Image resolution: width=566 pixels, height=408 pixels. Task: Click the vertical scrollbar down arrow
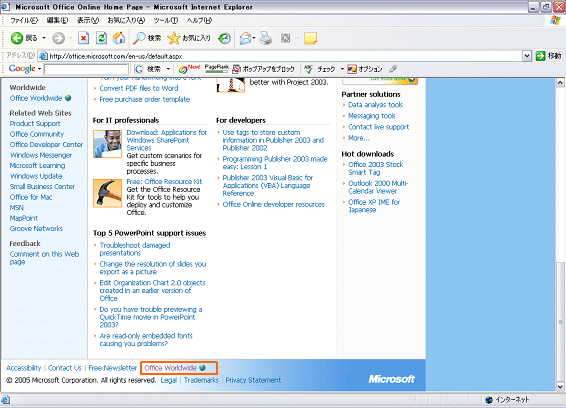click(x=560, y=386)
